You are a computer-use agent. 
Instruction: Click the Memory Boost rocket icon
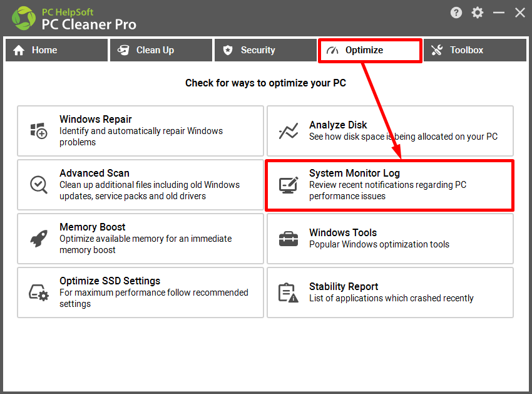39,239
